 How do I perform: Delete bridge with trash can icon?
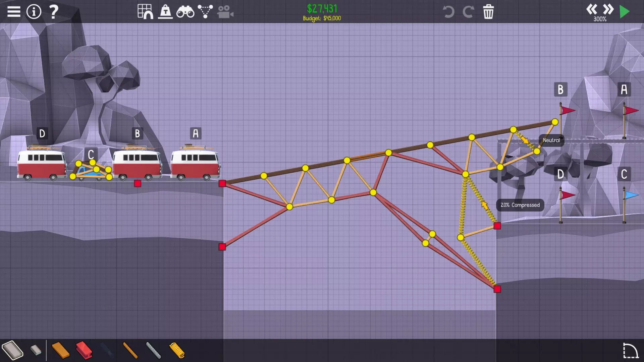(x=488, y=12)
